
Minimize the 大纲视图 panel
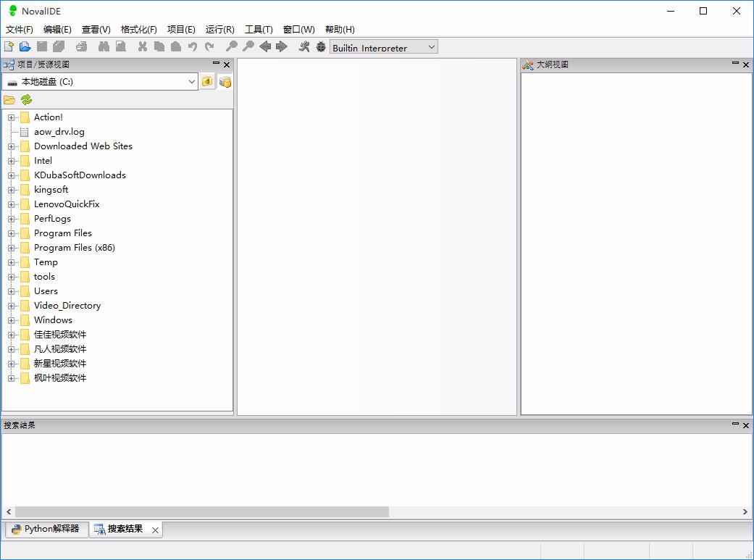click(x=735, y=63)
